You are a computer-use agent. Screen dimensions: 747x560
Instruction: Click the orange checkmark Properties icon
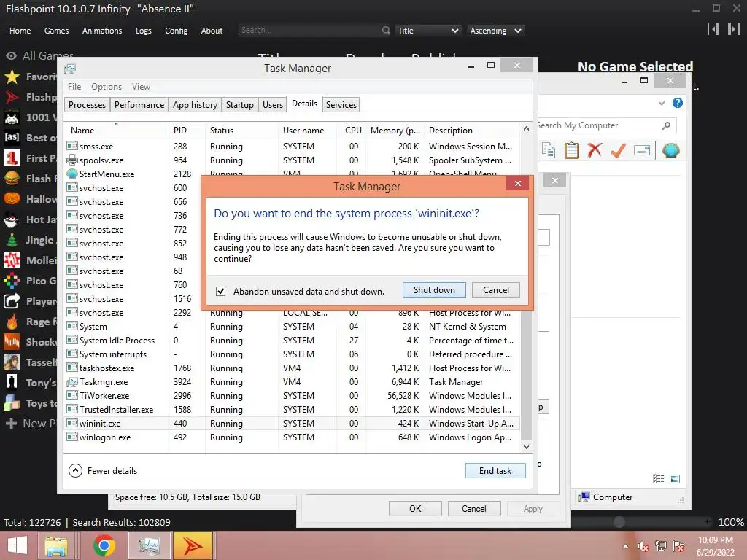(x=618, y=150)
